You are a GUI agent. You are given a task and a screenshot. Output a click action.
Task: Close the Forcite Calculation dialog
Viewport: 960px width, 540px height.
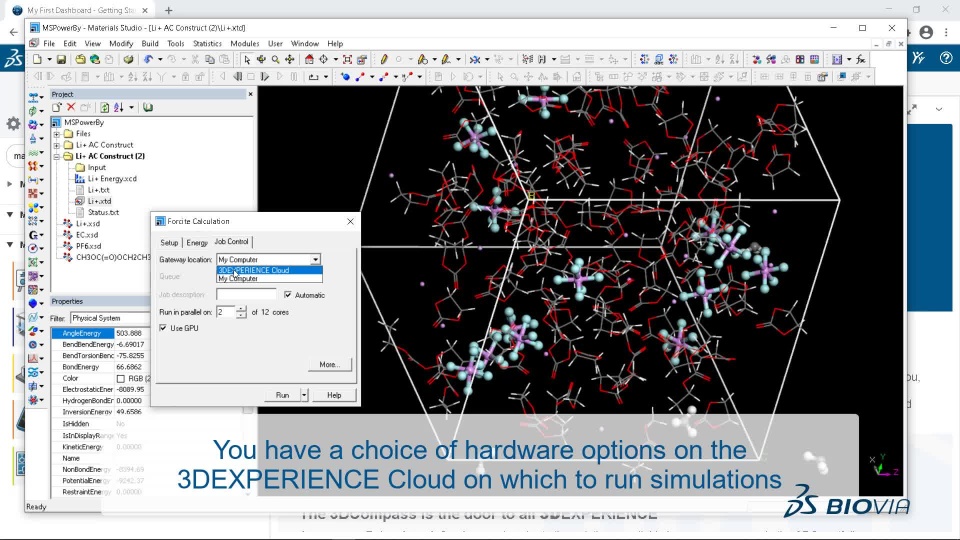coord(350,222)
